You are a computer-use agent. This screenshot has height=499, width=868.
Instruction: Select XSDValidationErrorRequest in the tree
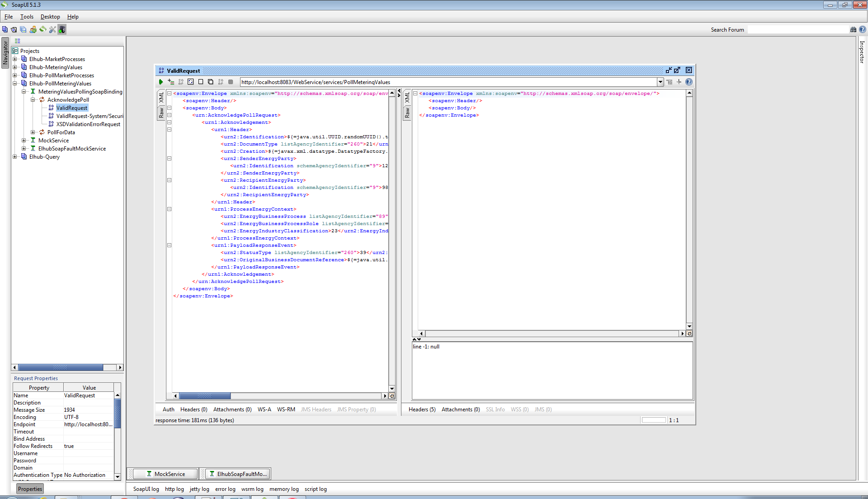(x=88, y=124)
